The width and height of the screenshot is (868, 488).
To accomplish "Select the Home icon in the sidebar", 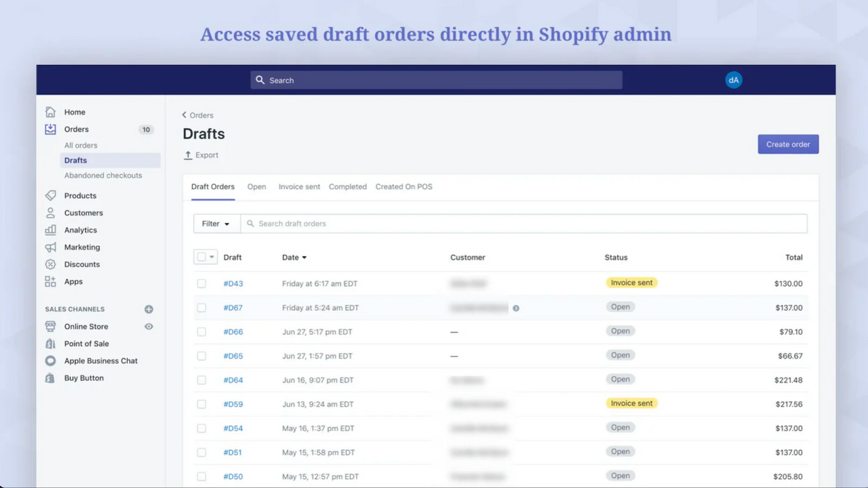I will [50, 112].
